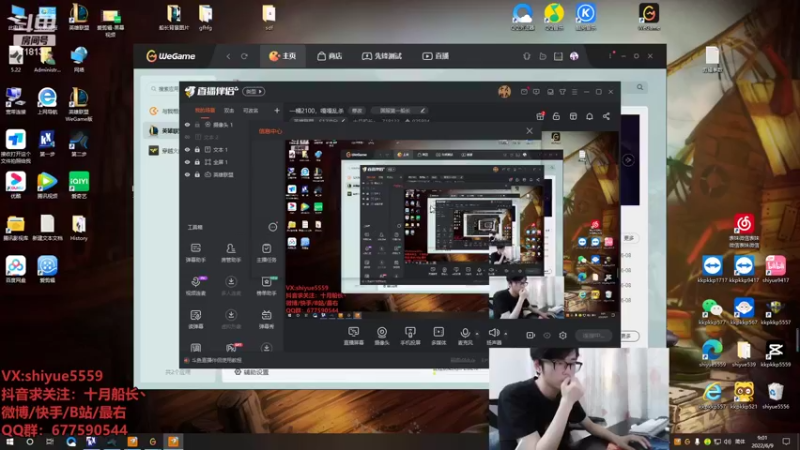Screen dimensions: 800x450
Task: Open the WeGame user avatar icon
Action: (x=574, y=56)
